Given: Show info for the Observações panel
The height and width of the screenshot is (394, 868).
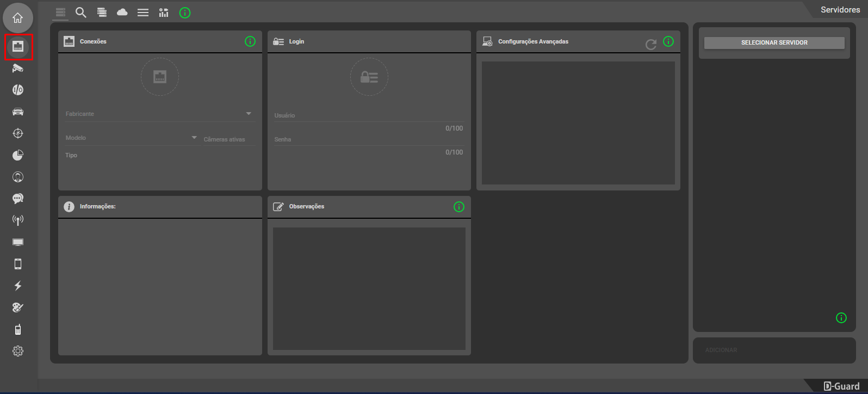Looking at the screenshot, I should [x=459, y=207].
